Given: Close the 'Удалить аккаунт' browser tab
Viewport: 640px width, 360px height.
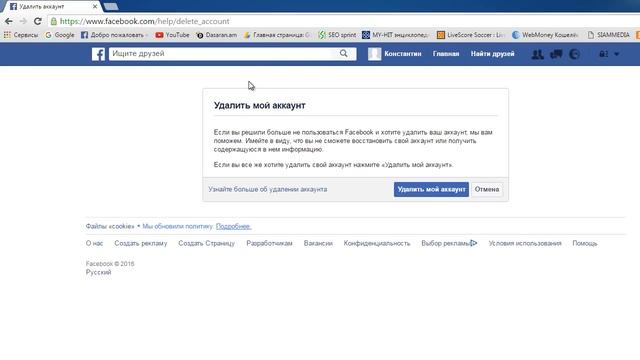Looking at the screenshot, I should [95, 7].
